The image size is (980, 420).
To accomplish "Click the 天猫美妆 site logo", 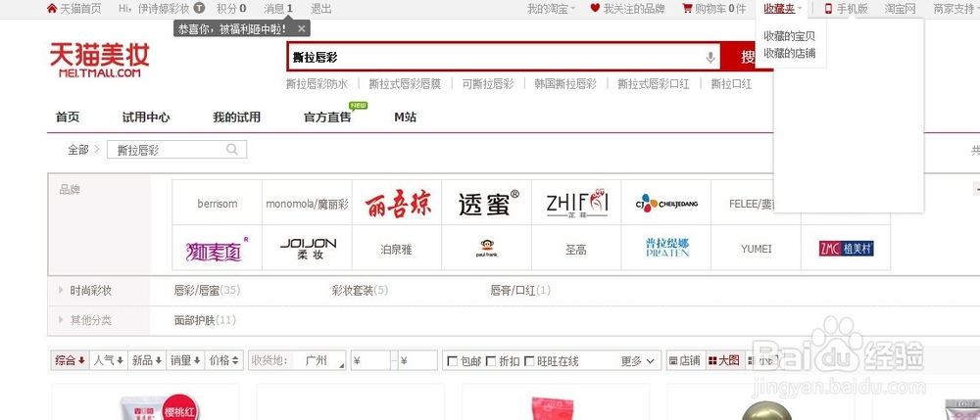I will (x=99, y=61).
